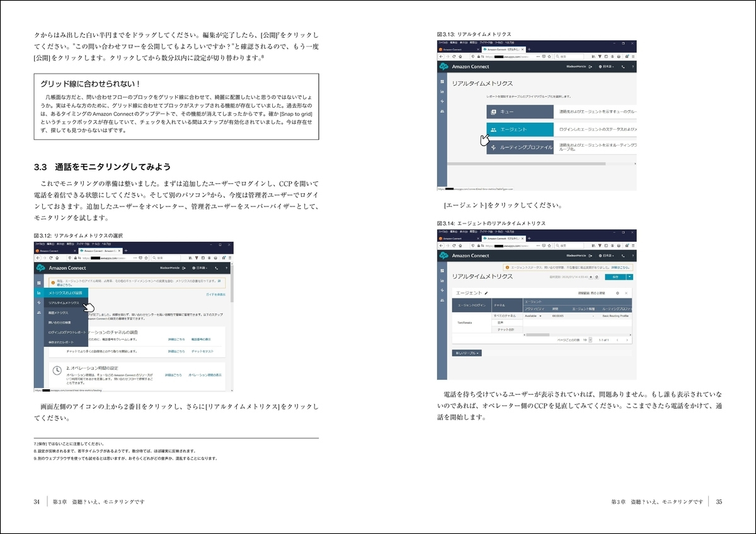756x534 pixels.
Task: Click the phone icon in figure 3.13 header
Action: coord(623,67)
